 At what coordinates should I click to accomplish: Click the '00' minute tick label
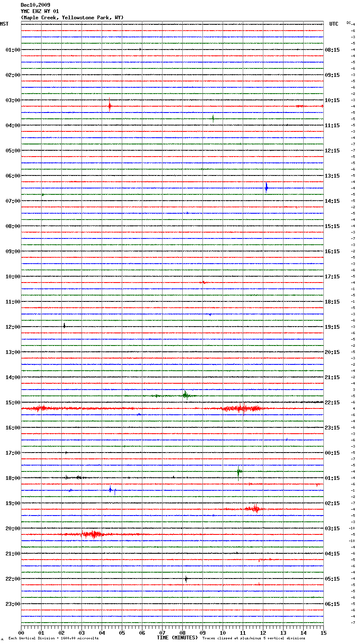(x=21, y=633)
